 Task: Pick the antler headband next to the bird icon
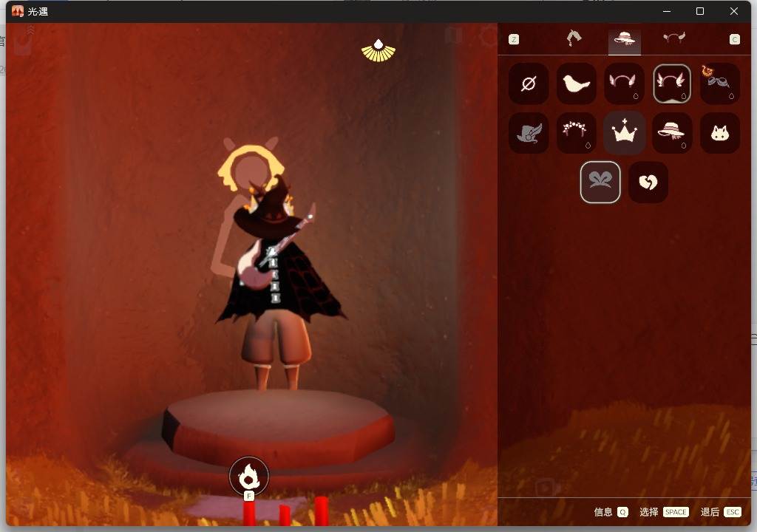(624, 83)
